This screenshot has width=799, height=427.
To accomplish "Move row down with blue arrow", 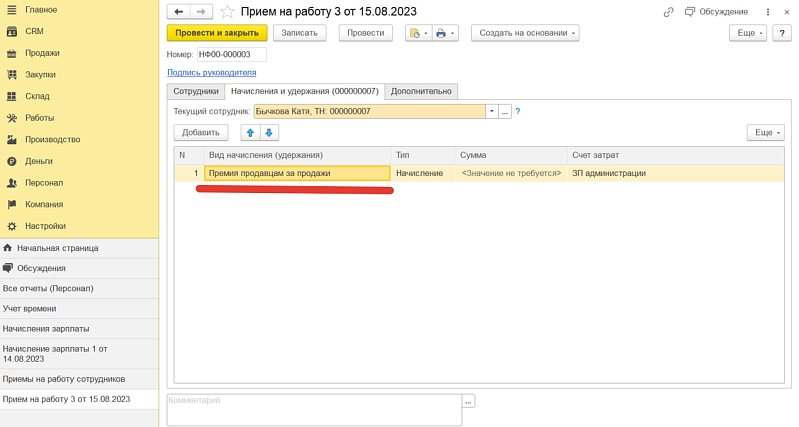I will 269,132.
